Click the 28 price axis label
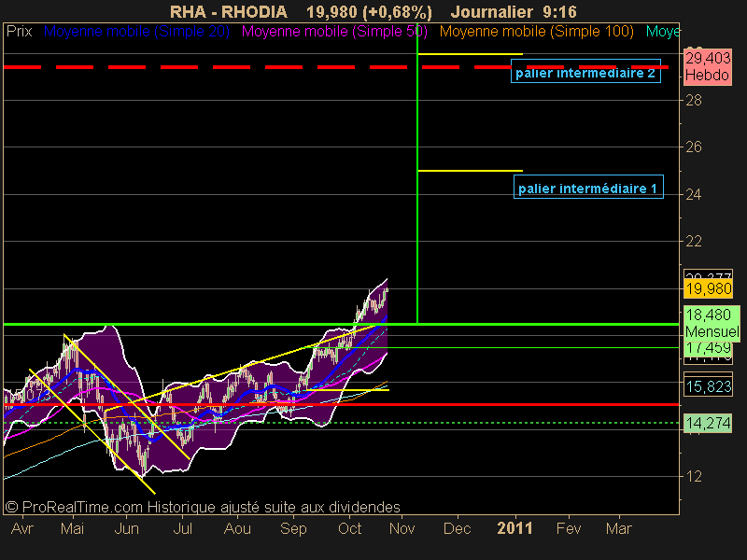Screen dimensions: 747x560 tap(694, 101)
